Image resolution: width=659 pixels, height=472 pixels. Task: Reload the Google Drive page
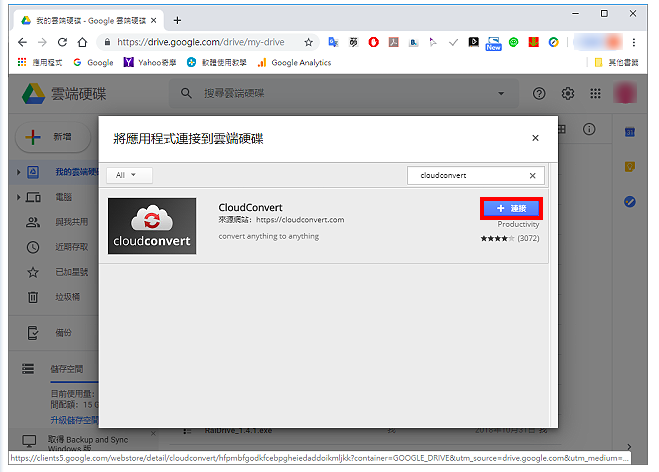pos(62,42)
